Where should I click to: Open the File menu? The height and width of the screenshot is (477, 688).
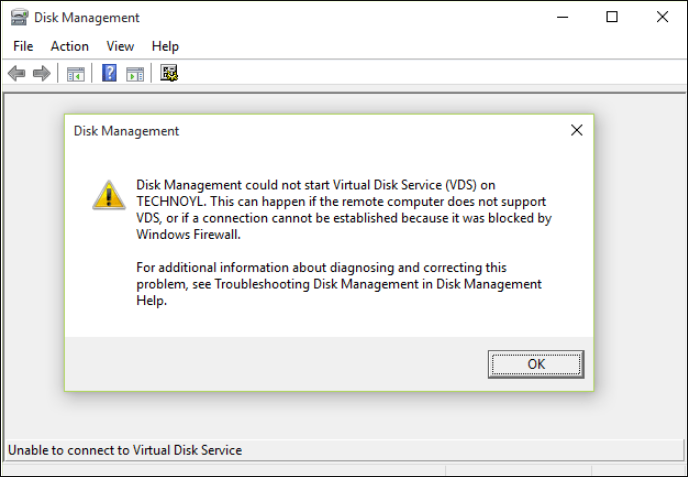click(x=23, y=46)
